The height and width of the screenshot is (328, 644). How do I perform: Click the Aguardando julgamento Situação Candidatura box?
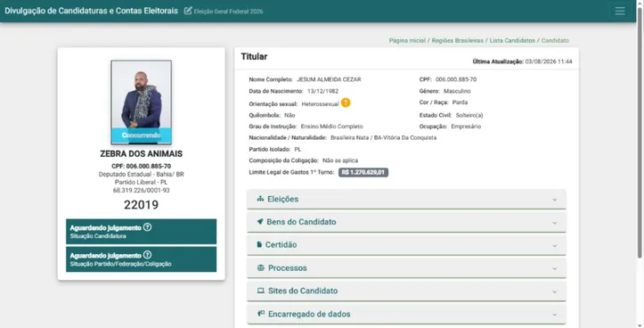(x=142, y=232)
